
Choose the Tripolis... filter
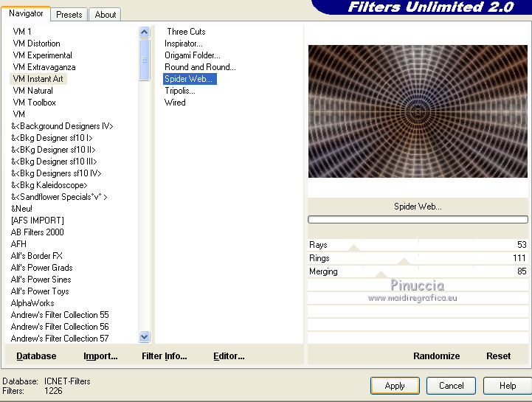[x=180, y=91]
